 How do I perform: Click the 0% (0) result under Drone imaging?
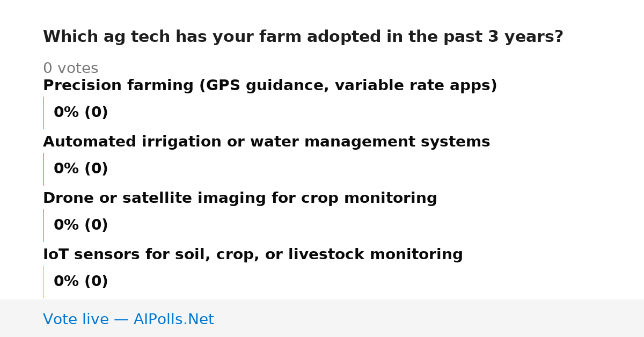(81, 225)
